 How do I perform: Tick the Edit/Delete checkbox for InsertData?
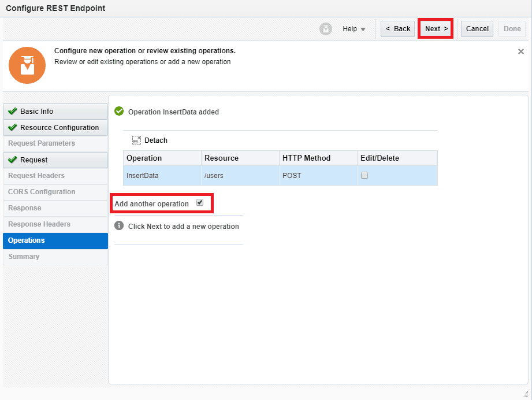pyautogui.click(x=364, y=175)
